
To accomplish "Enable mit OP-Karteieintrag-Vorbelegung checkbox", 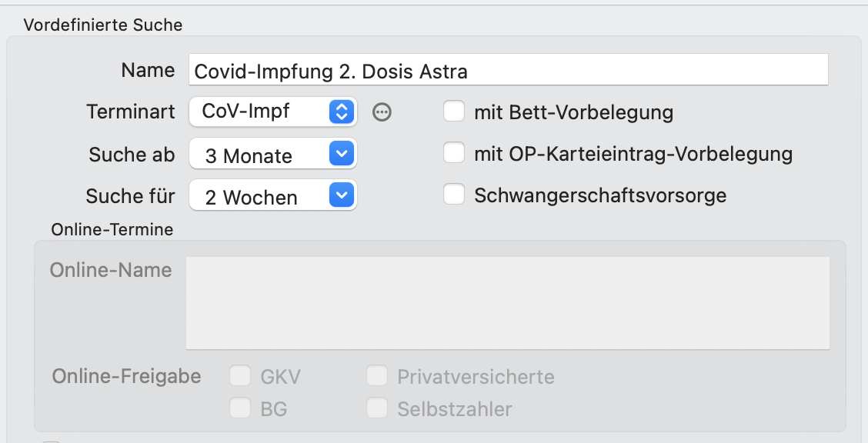I will [454, 152].
